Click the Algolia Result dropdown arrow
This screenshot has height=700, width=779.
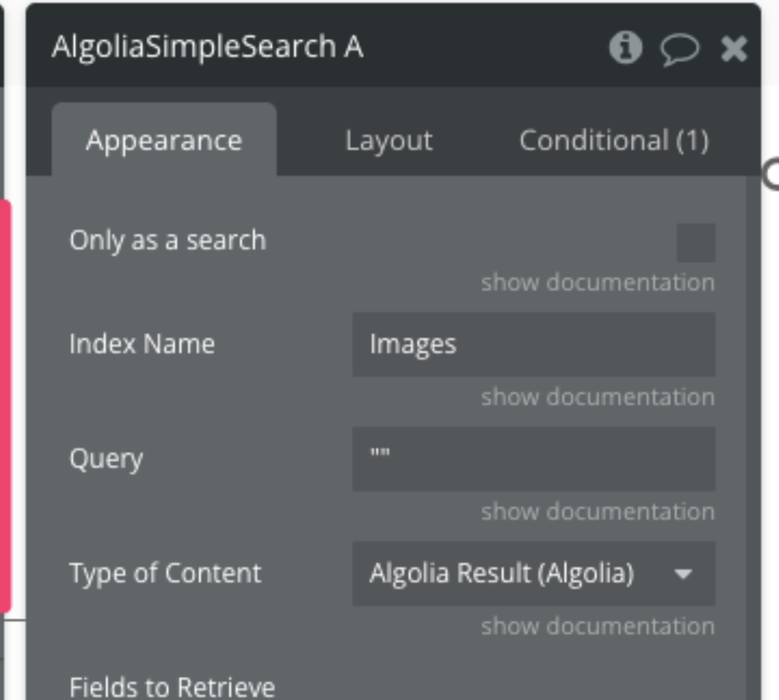pos(683,574)
